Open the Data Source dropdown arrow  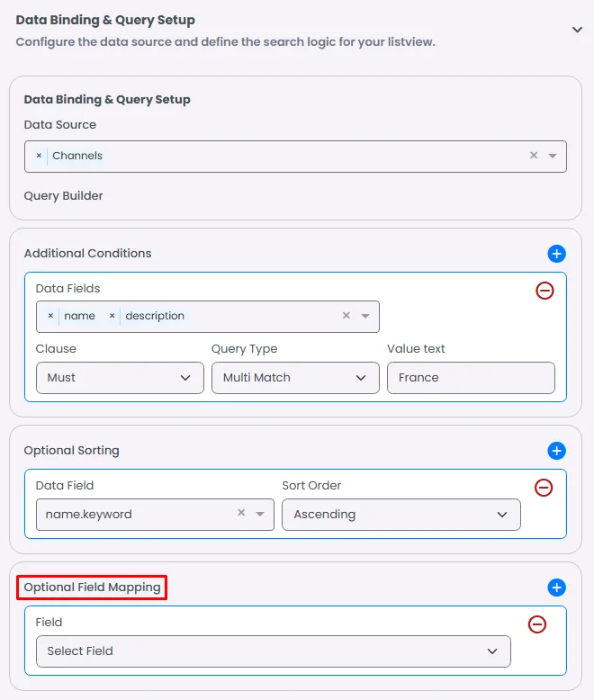click(x=553, y=156)
